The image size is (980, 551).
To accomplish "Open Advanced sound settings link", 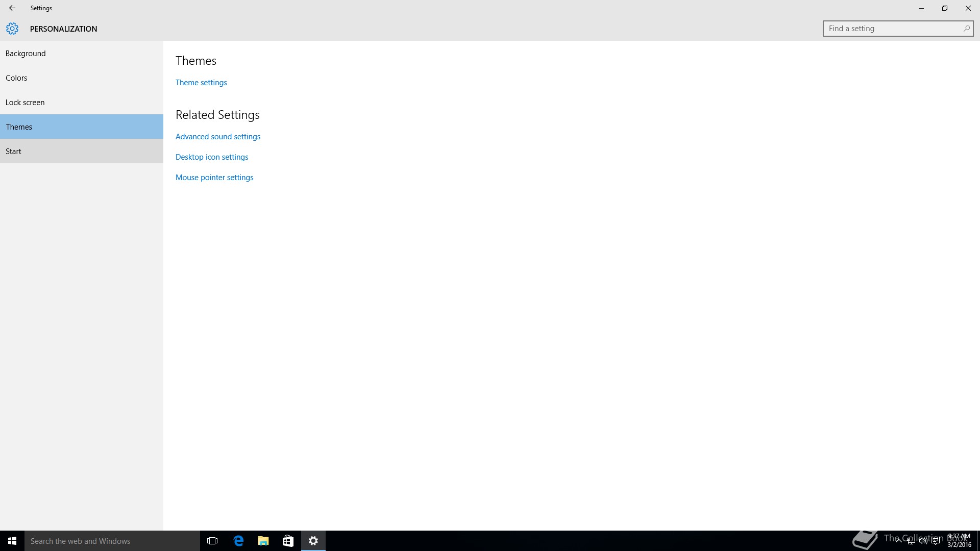I will 218,137.
